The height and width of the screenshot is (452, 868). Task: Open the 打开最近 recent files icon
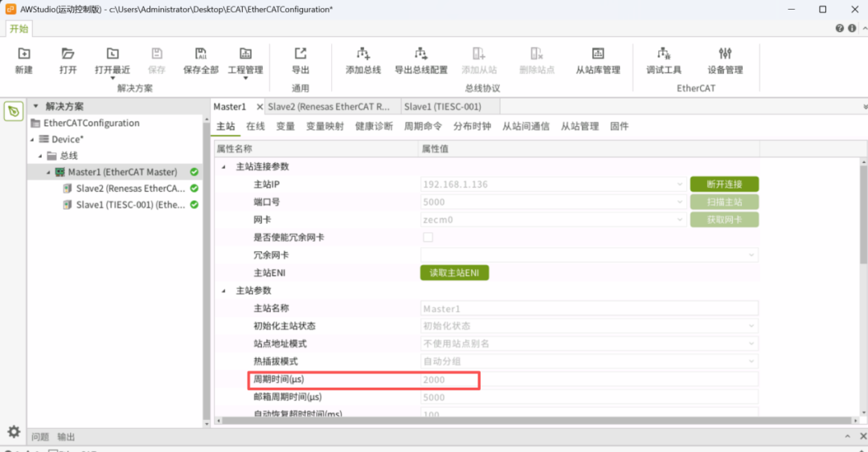[113, 54]
